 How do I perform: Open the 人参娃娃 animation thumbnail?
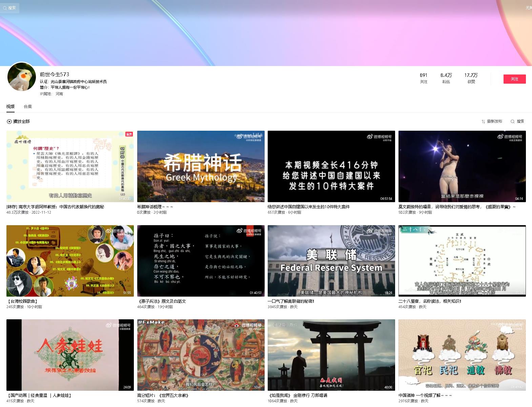[70, 355]
